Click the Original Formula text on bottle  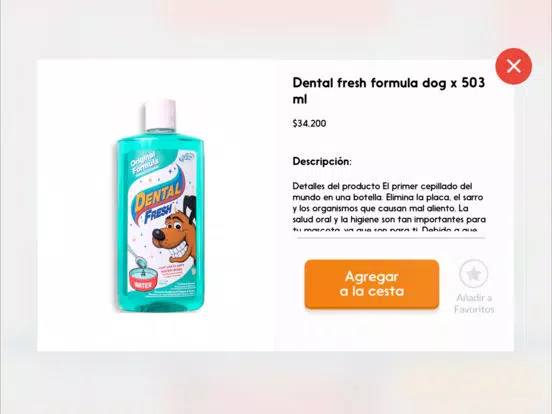144,163
